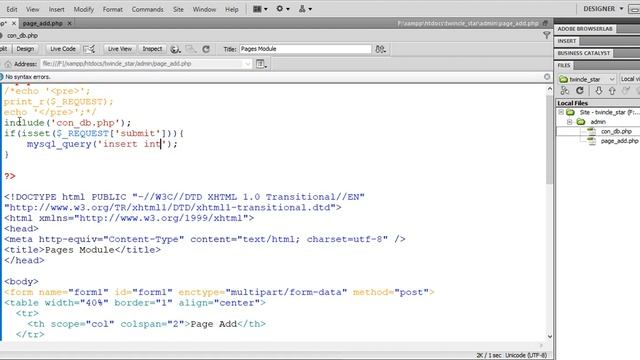Open the Extend Dreamweaver gear dropdown
The image size is (640, 360).
282,9
